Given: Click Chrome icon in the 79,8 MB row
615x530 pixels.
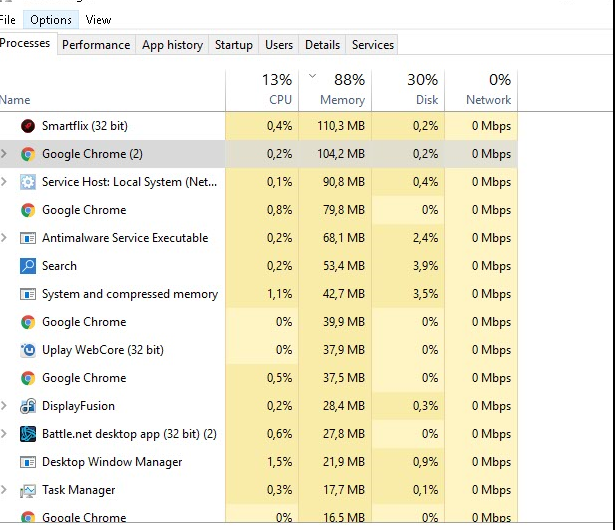Looking at the screenshot, I should (x=28, y=210).
